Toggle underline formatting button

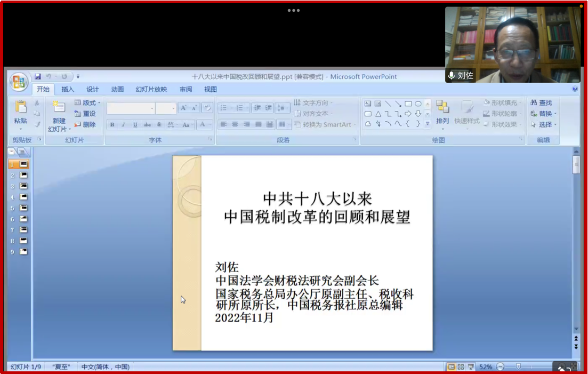coord(135,125)
